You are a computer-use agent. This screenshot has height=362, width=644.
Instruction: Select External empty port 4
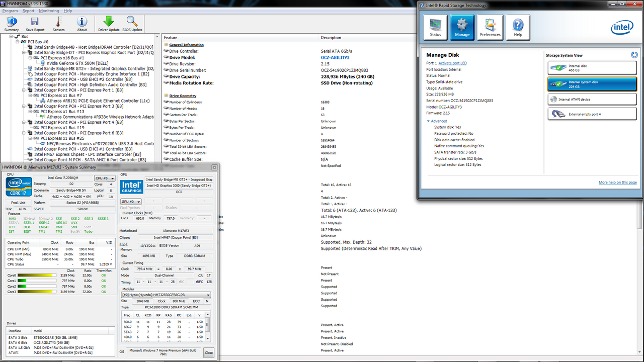(x=592, y=114)
